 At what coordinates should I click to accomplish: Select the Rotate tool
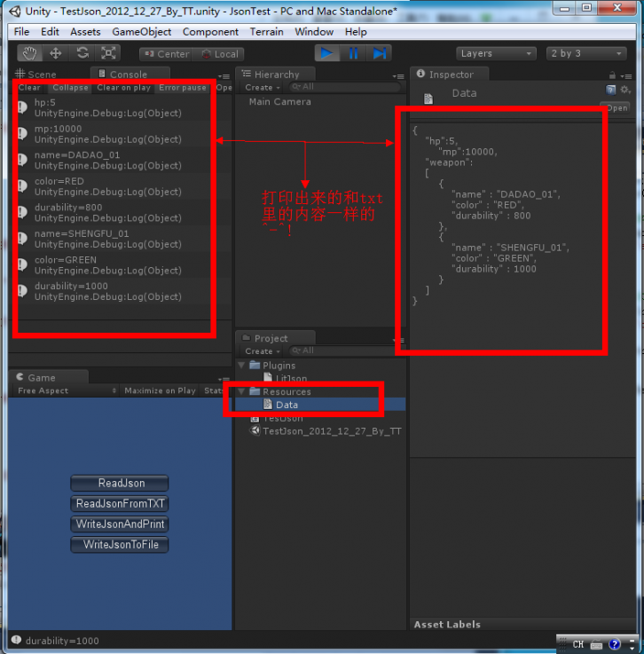point(82,53)
